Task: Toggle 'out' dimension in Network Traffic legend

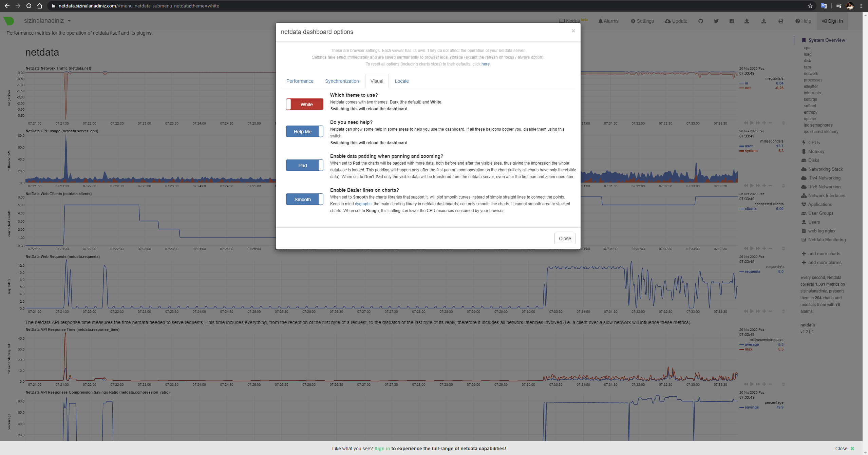Action: click(x=747, y=88)
